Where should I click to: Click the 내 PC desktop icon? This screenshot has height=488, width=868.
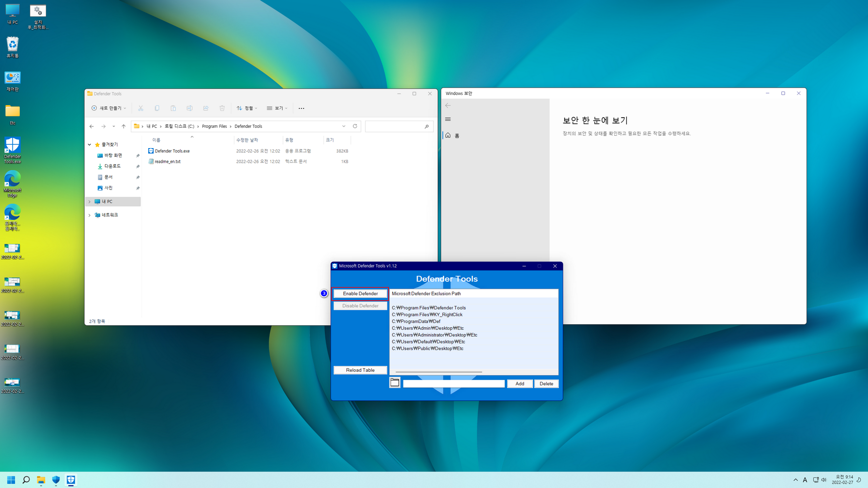(13, 14)
